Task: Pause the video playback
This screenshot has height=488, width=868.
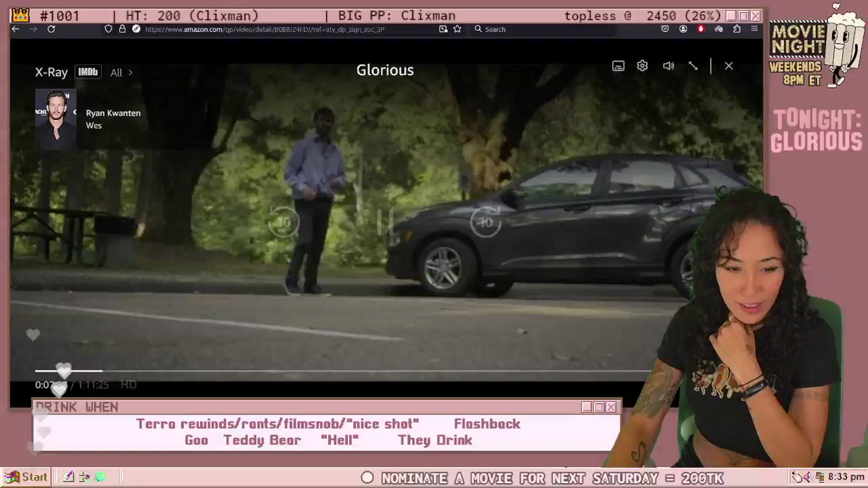Action: [x=385, y=222]
